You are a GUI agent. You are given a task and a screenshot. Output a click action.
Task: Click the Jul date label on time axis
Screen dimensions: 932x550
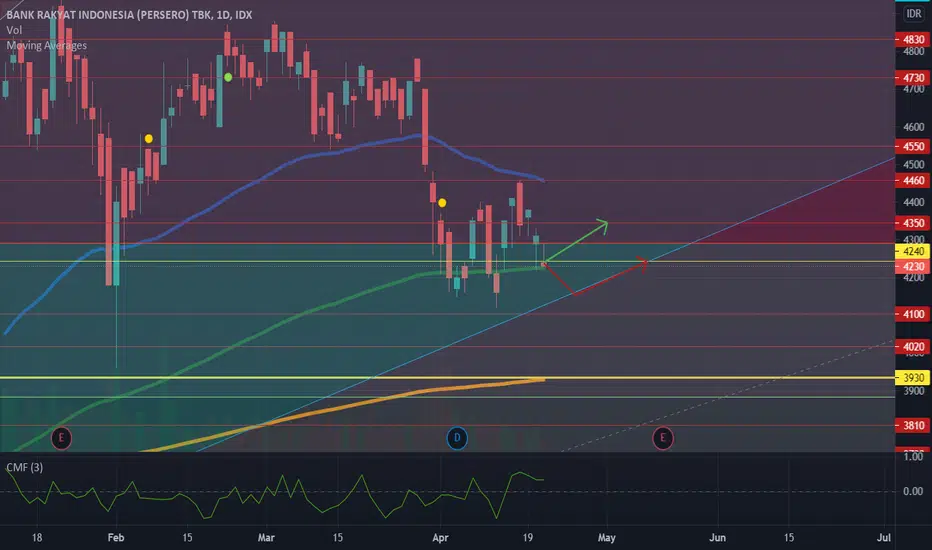point(884,538)
